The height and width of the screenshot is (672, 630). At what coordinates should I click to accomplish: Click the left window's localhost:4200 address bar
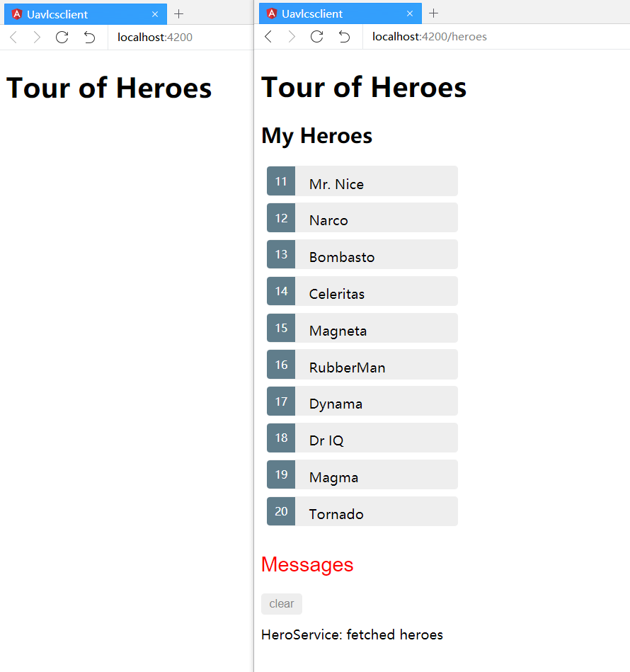177,38
